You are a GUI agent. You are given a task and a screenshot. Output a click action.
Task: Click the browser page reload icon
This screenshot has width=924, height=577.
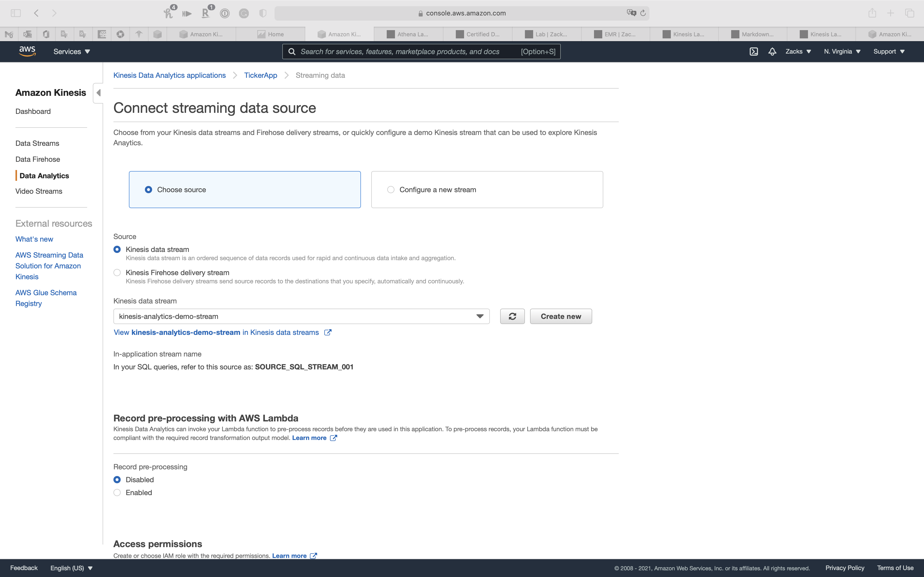pos(643,13)
